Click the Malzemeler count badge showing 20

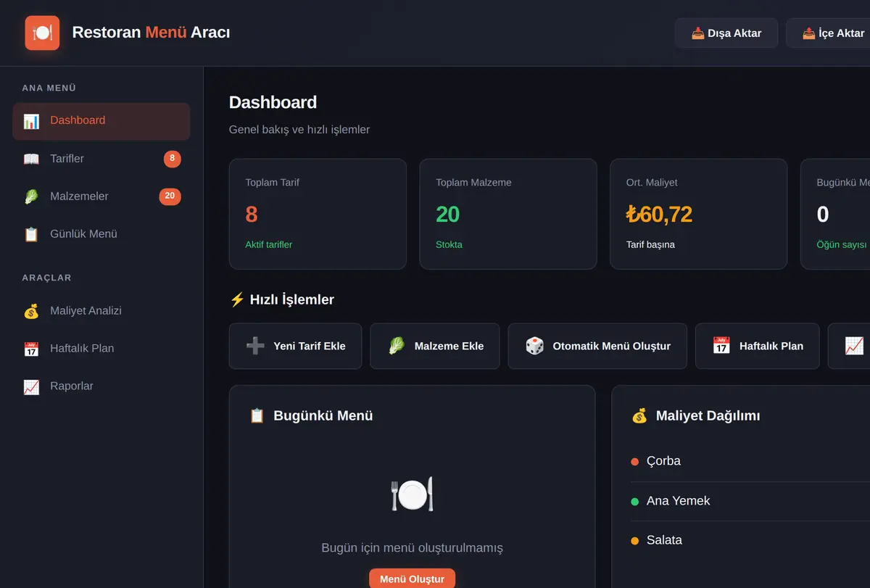pos(170,196)
